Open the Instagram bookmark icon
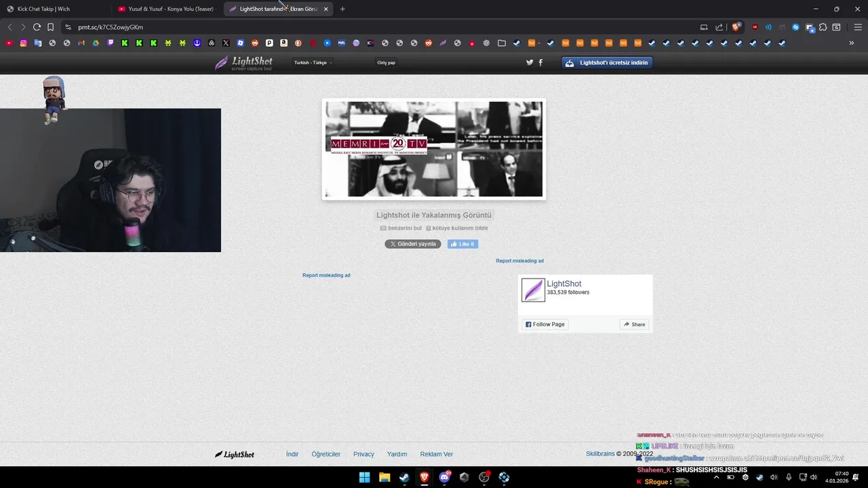Viewport: 868px width, 488px height. point(23,43)
